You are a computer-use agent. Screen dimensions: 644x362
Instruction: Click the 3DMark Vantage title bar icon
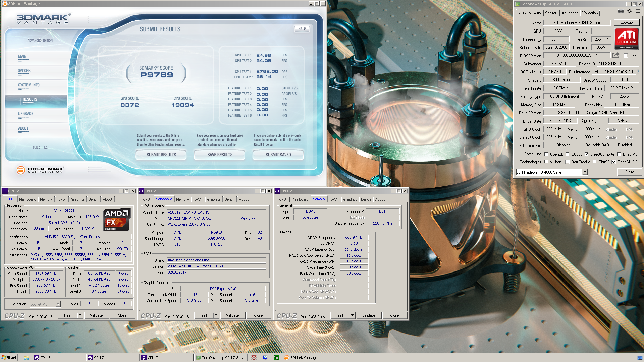coord(5,4)
